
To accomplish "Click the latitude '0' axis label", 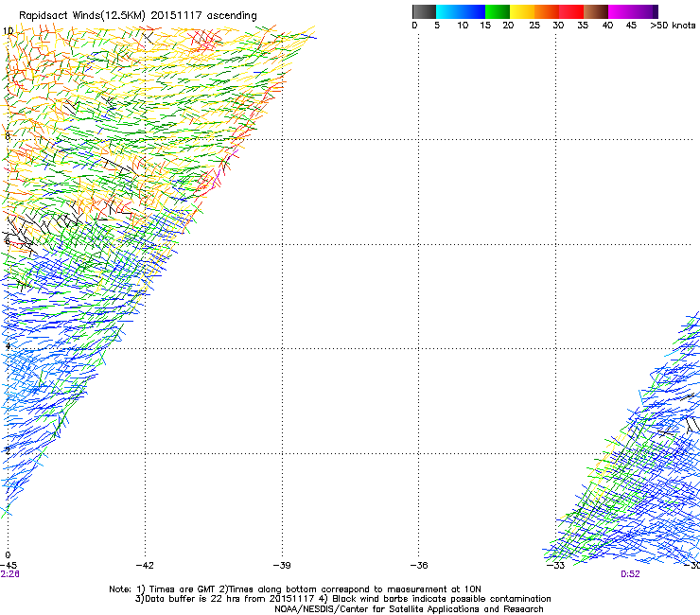I will pyautogui.click(x=8, y=555).
